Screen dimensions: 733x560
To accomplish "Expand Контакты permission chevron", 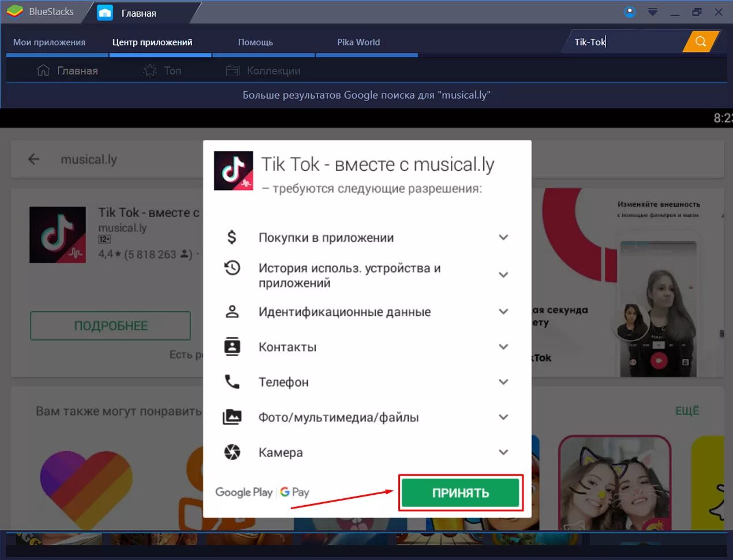I will point(503,347).
